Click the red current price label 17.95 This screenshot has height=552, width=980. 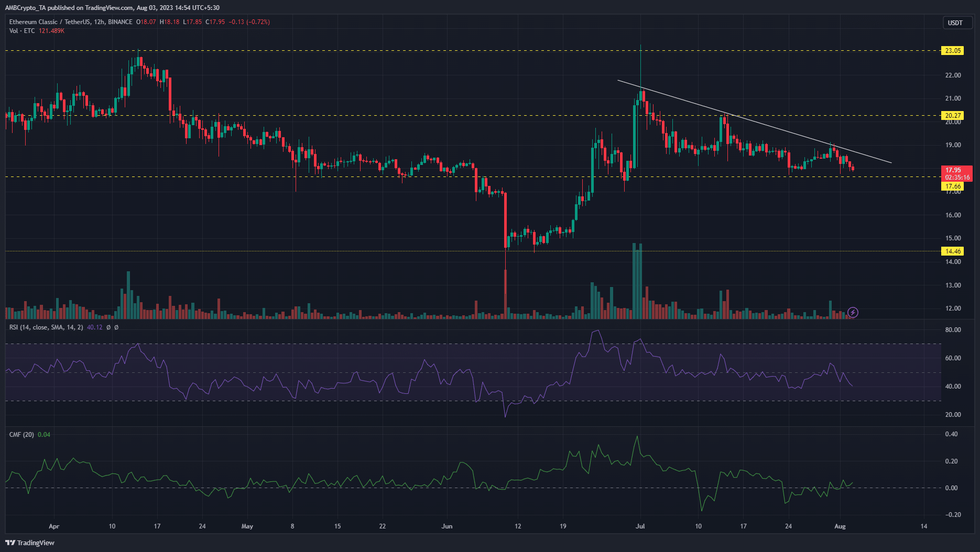point(957,173)
